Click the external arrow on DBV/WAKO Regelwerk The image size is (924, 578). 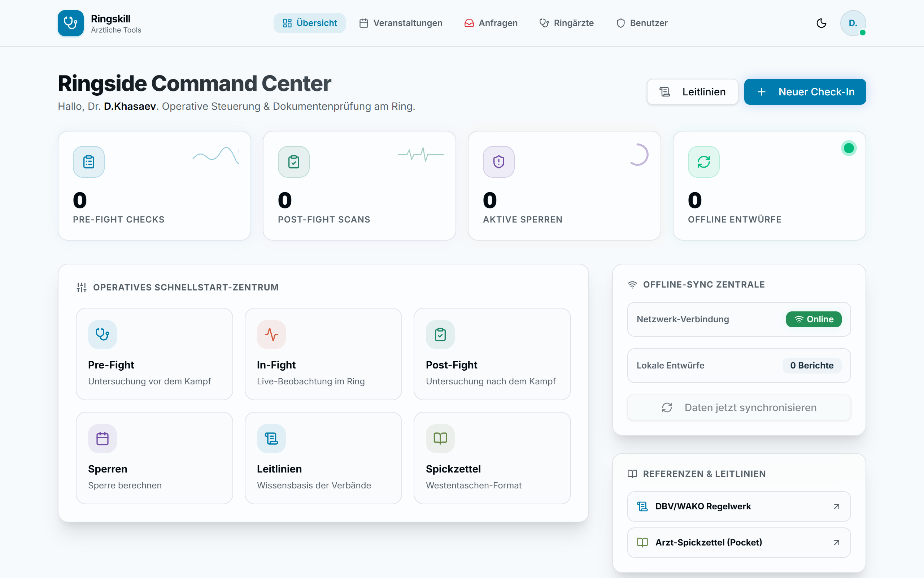pos(836,506)
